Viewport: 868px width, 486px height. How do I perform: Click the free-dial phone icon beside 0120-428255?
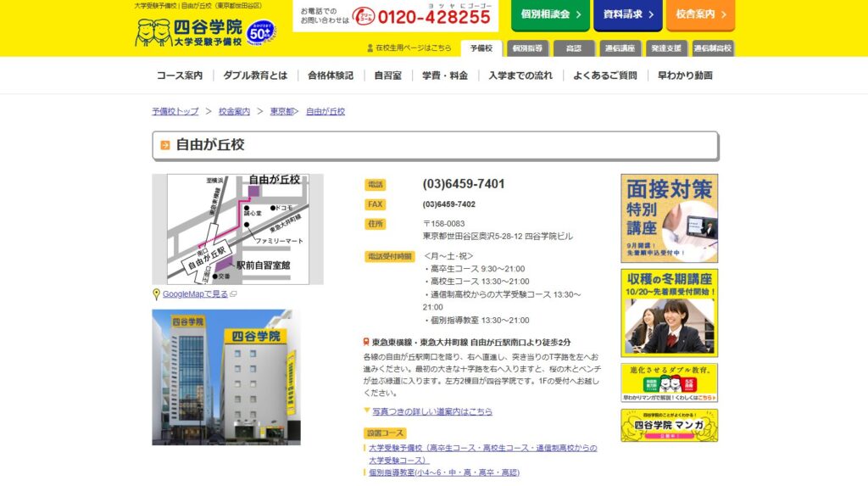363,16
